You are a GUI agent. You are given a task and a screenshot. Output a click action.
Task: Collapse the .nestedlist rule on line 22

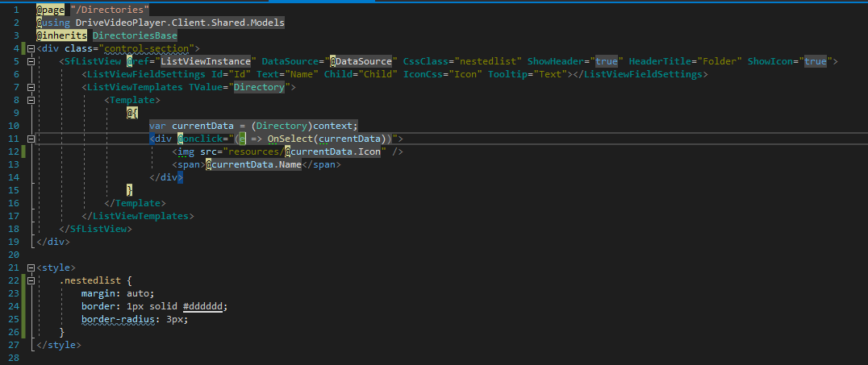(x=31, y=280)
